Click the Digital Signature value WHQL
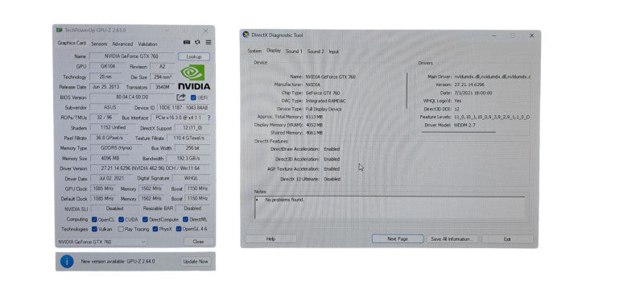 tap(192, 178)
